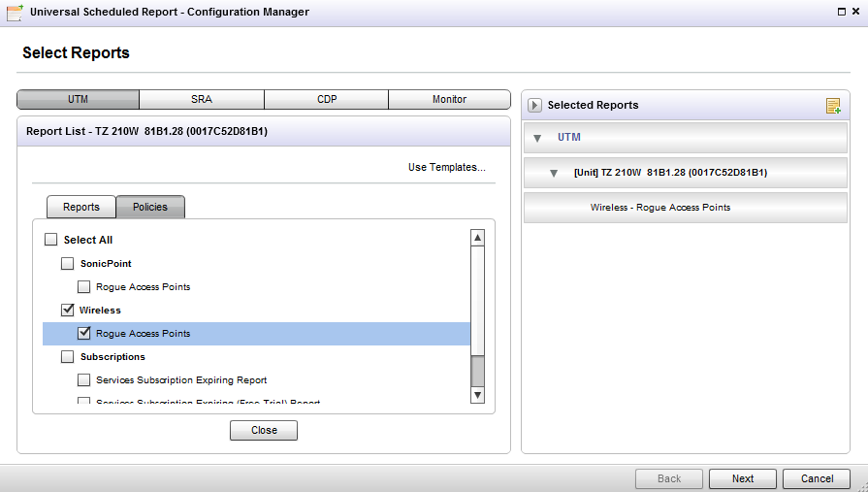Switch to the Monitor tab

(x=449, y=99)
